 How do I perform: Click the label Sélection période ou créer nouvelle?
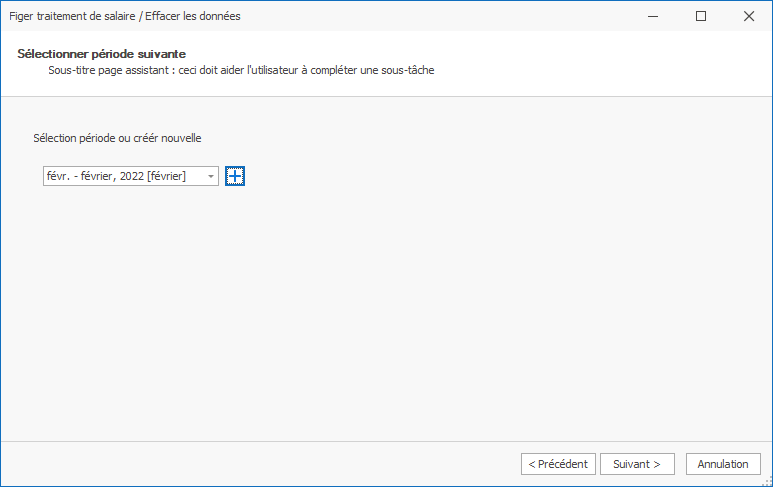click(118, 138)
